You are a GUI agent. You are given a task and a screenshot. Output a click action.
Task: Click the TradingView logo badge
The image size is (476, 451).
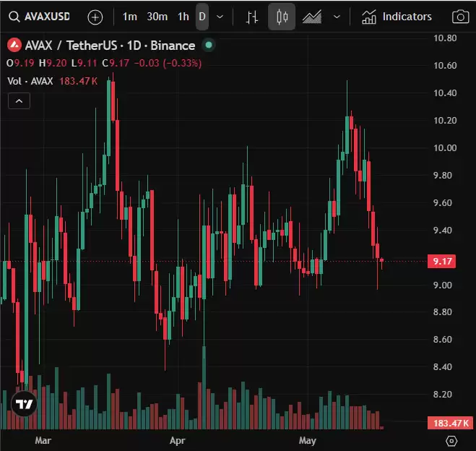[x=24, y=403]
